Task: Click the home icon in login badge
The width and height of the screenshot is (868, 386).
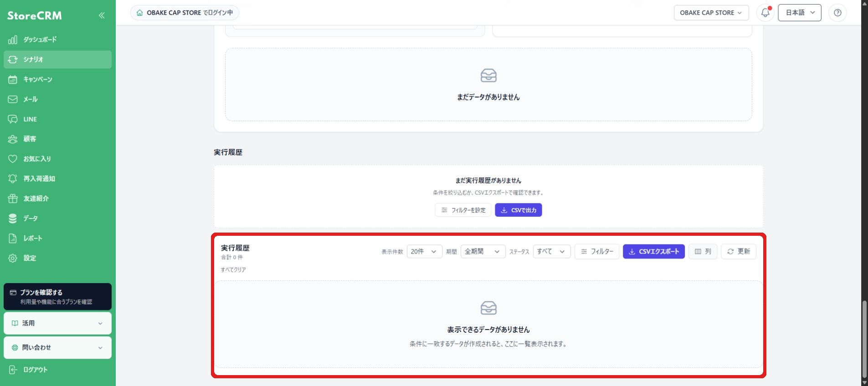Action: pos(140,13)
